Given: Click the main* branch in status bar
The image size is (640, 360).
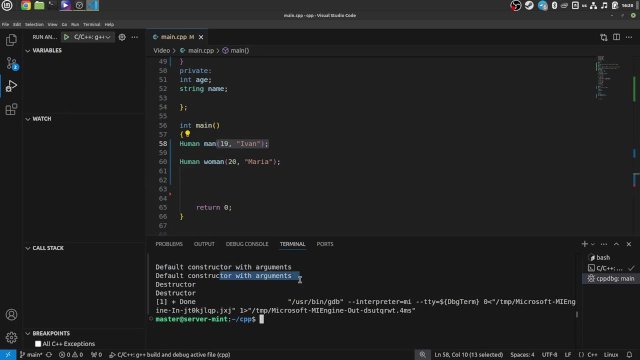Looking at the screenshot, I should pos(31,355).
